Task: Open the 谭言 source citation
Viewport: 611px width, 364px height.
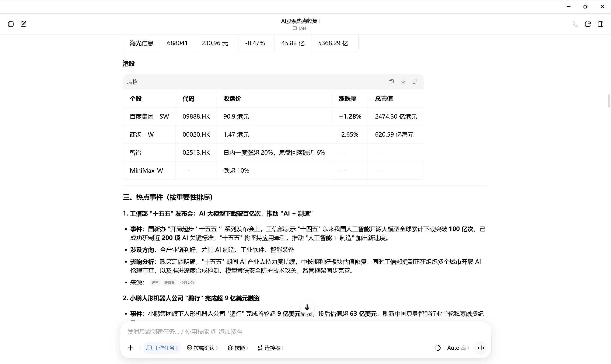Action: pos(155,283)
